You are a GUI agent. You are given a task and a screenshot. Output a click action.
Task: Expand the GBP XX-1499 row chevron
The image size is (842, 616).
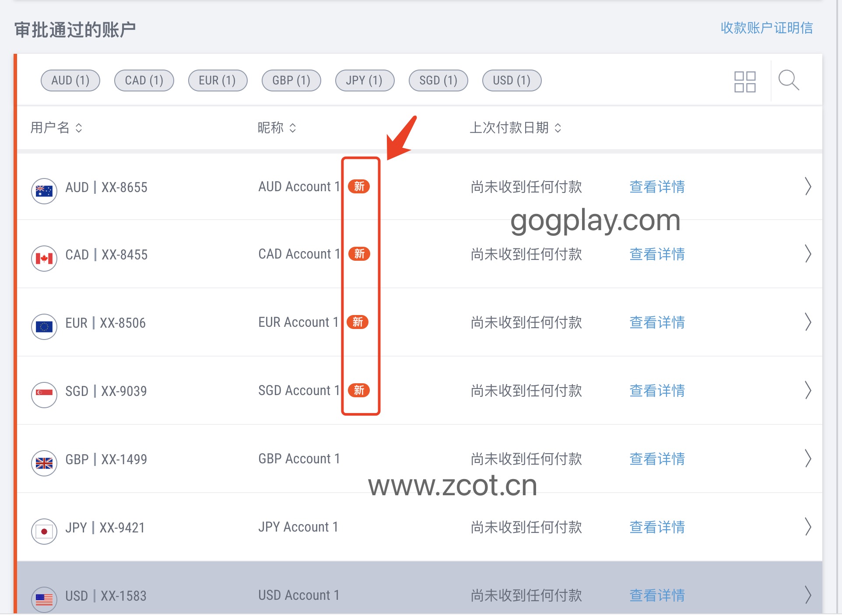pyautogui.click(x=808, y=458)
